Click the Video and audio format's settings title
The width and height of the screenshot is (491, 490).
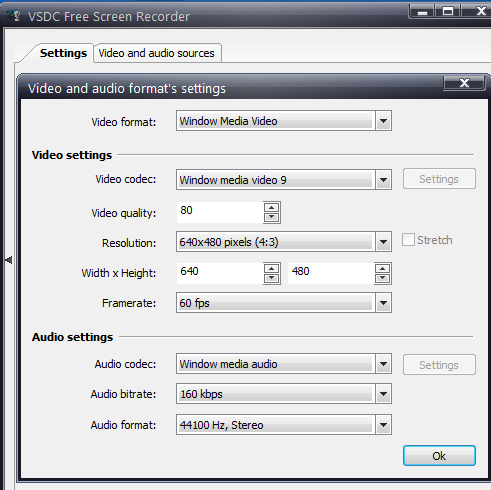coord(127,89)
